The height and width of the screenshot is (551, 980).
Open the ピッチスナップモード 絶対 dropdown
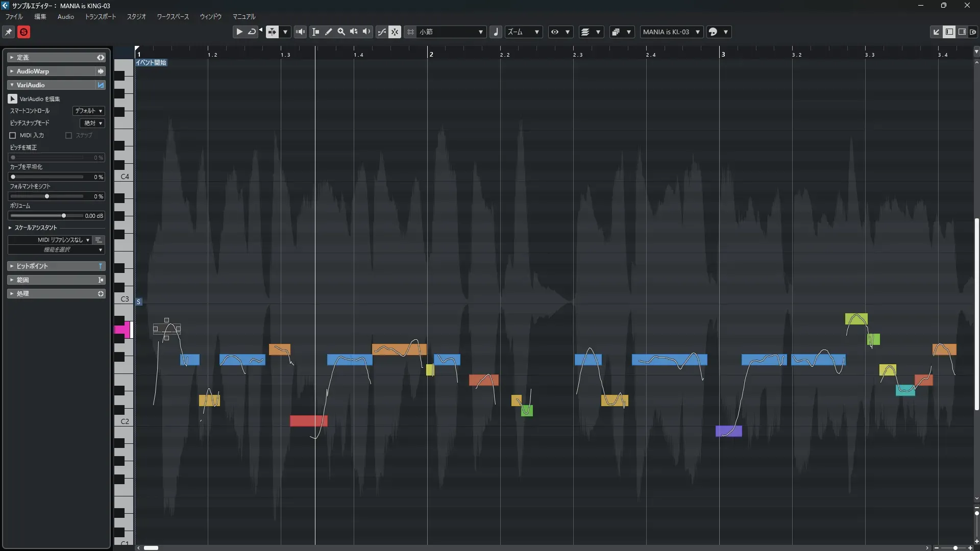pyautogui.click(x=93, y=123)
